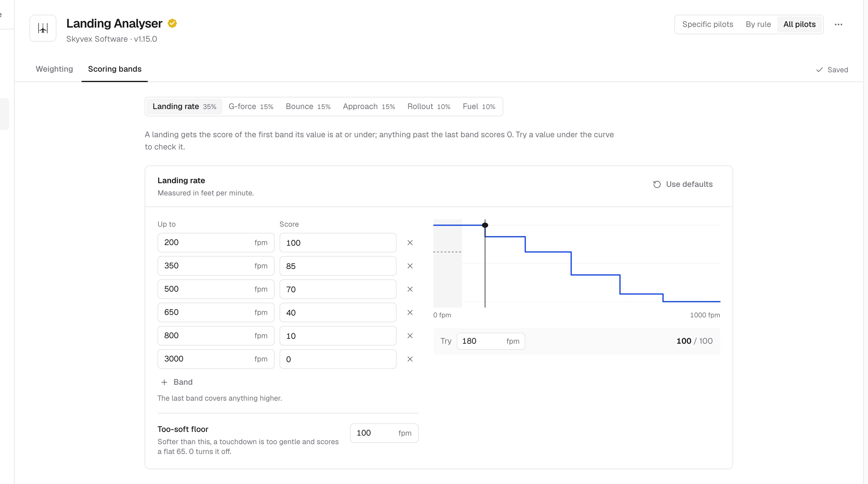Open the three-dot more options menu
Image resolution: width=868 pixels, height=484 pixels.
(x=838, y=25)
